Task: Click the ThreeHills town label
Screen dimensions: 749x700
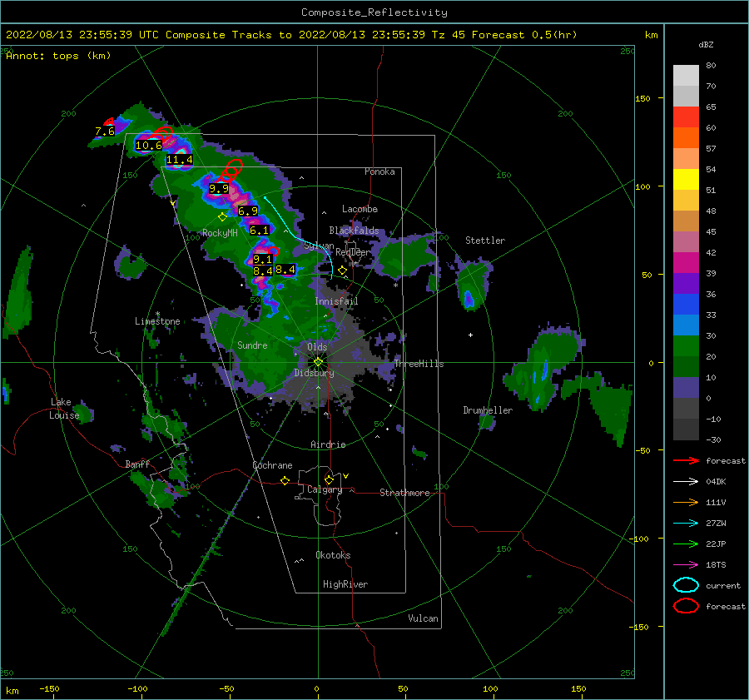Action: (419, 364)
